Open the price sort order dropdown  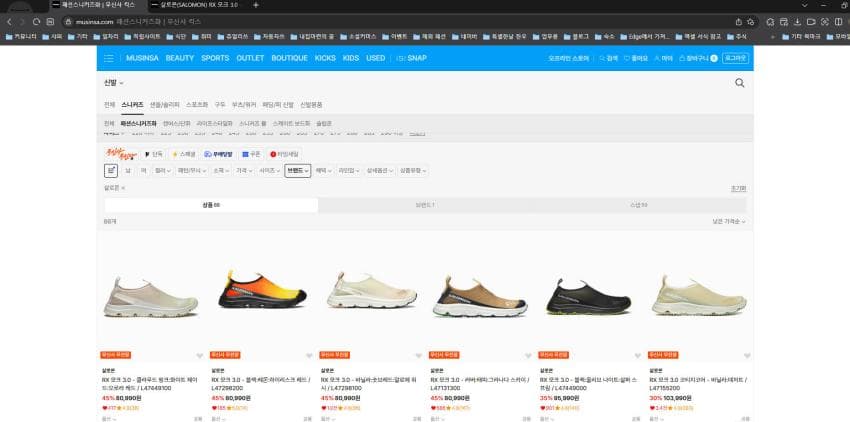[729, 221]
